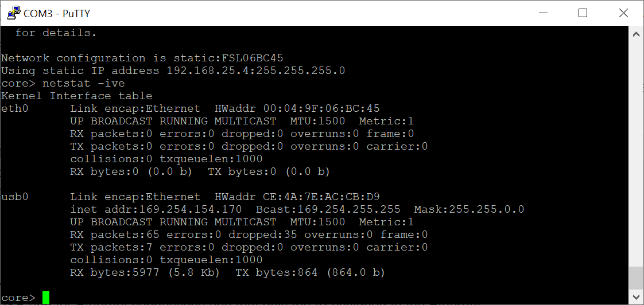Click the usb0 interface name
The width and height of the screenshot is (644, 305).
(14, 197)
